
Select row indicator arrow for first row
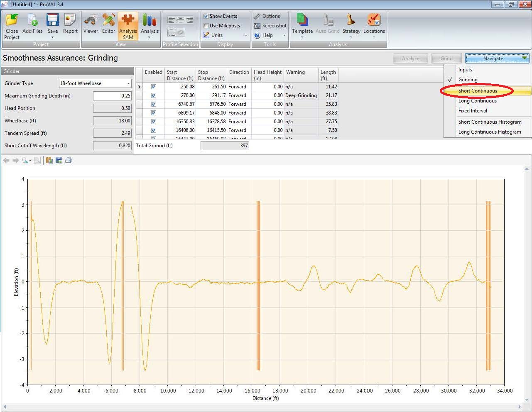[140, 87]
